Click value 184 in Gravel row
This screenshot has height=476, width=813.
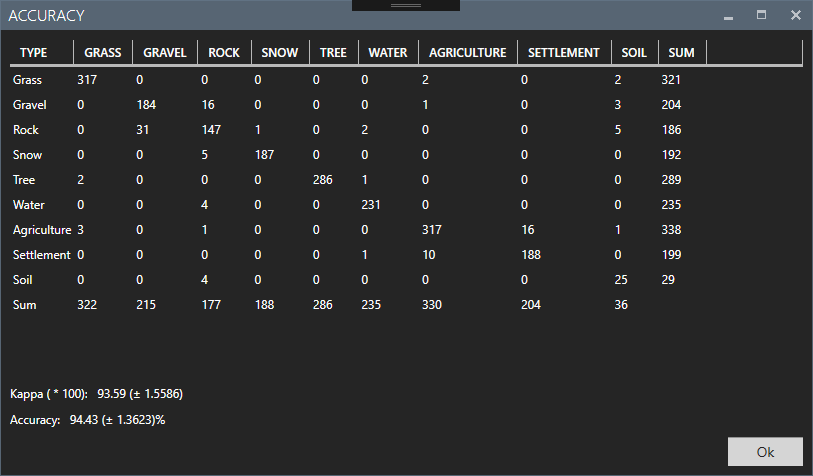[x=146, y=105]
